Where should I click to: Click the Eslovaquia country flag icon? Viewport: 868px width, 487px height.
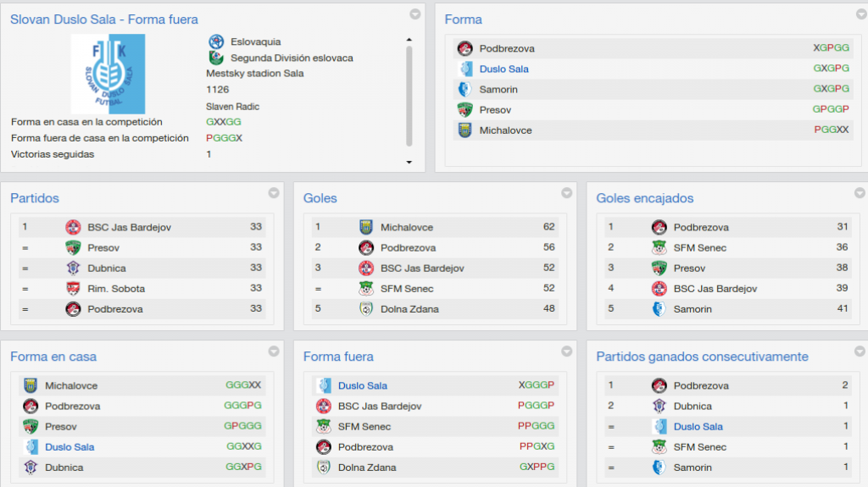[x=216, y=42]
